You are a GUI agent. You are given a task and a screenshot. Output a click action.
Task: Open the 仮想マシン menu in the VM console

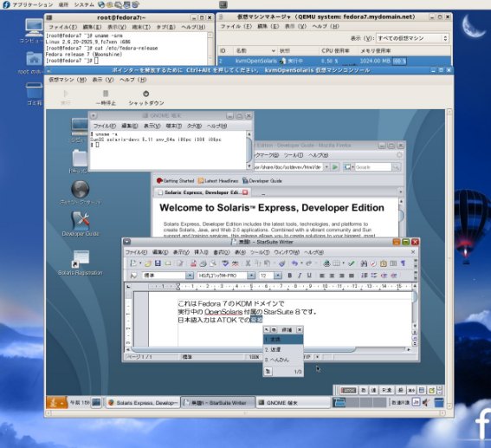coord(68,80)
